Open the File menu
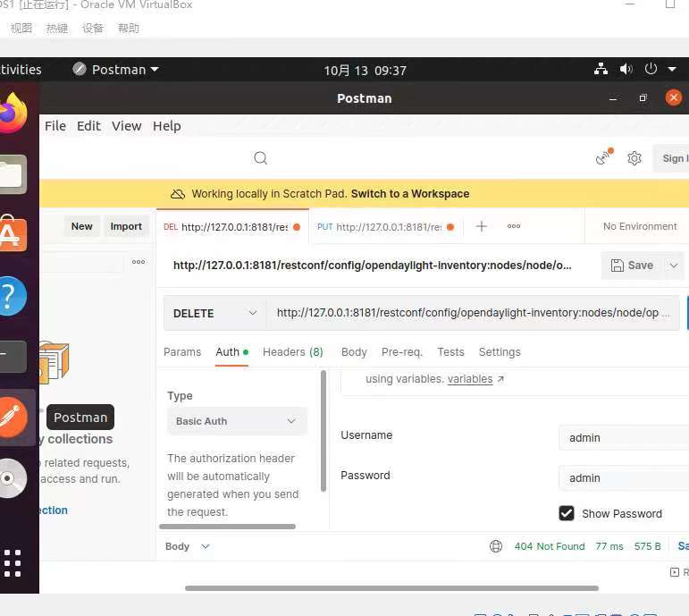The image size is (689, 616). point(55,126)
